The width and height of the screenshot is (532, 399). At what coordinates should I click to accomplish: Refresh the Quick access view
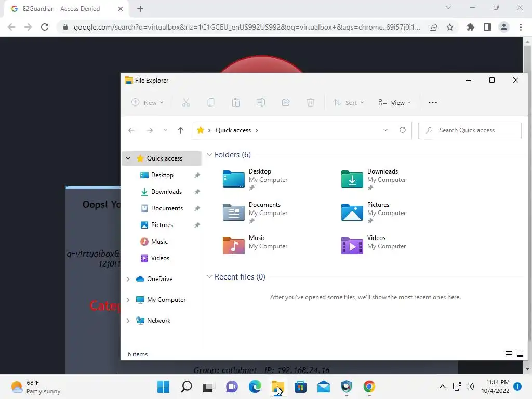(403, 130)
